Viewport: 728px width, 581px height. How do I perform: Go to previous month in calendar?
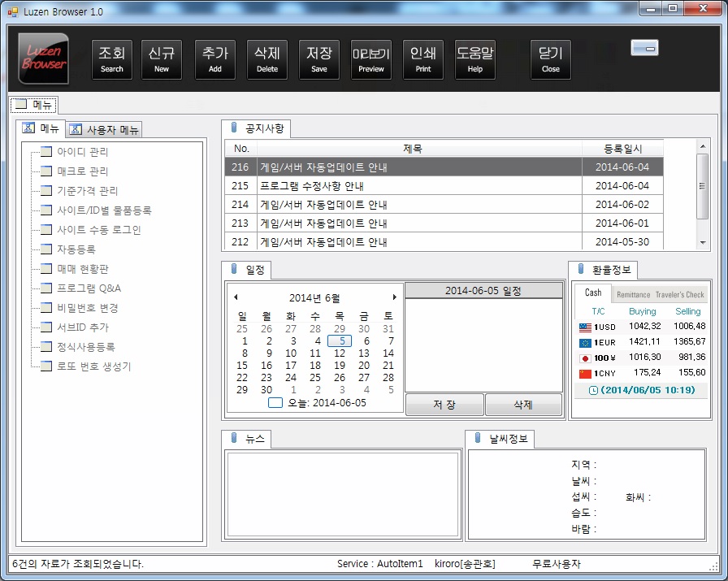236,297
